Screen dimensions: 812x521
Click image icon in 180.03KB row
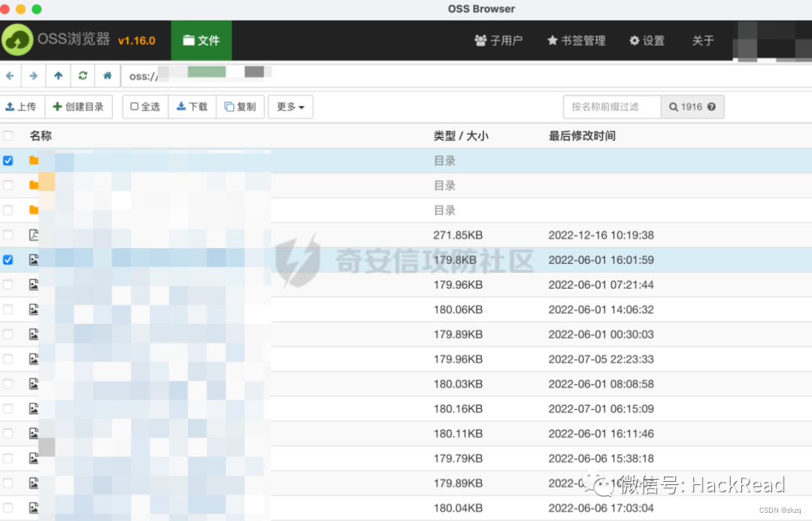(x=34, y=383)
